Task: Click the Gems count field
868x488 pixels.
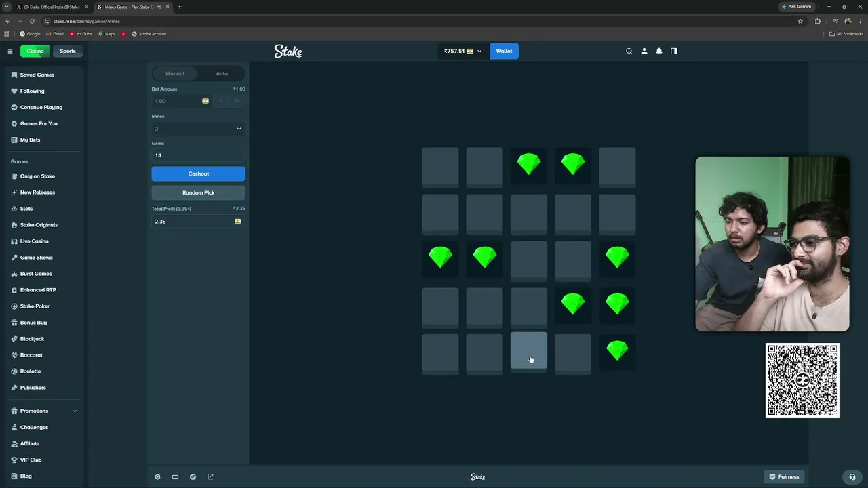Action: 198,155
